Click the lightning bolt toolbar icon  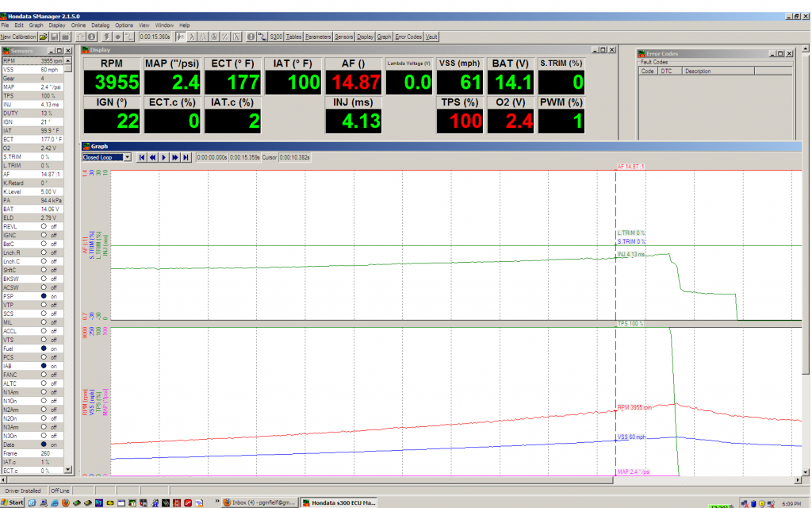point(107,37)
